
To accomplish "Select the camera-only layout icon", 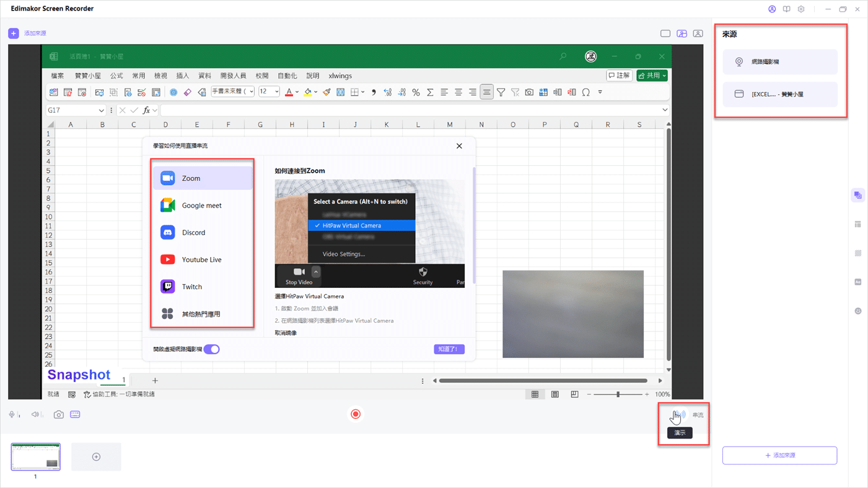I will 698,33.
